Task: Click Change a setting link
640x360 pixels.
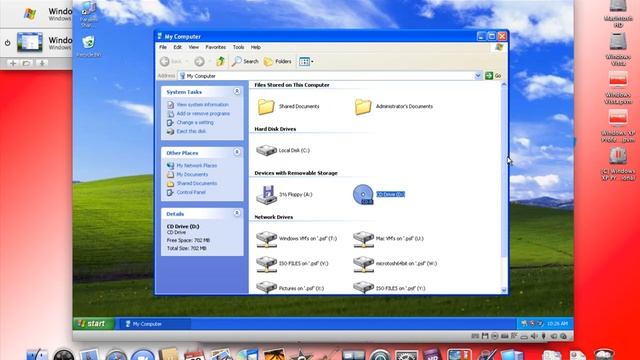Action: pos(195,122)
